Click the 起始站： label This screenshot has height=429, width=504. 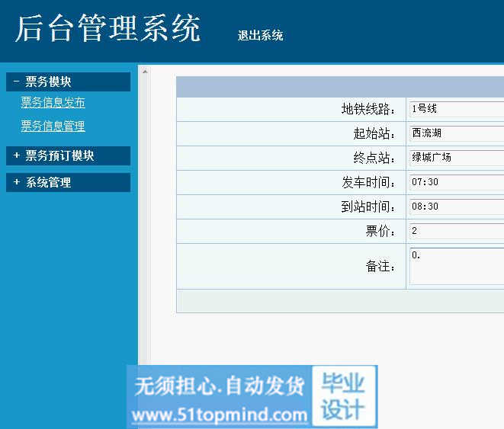point(374,133)
